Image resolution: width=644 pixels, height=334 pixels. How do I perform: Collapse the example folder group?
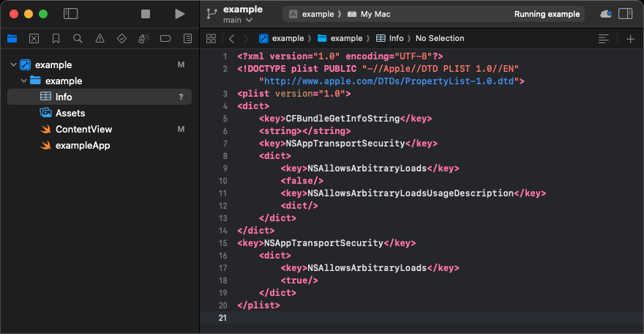24,81
